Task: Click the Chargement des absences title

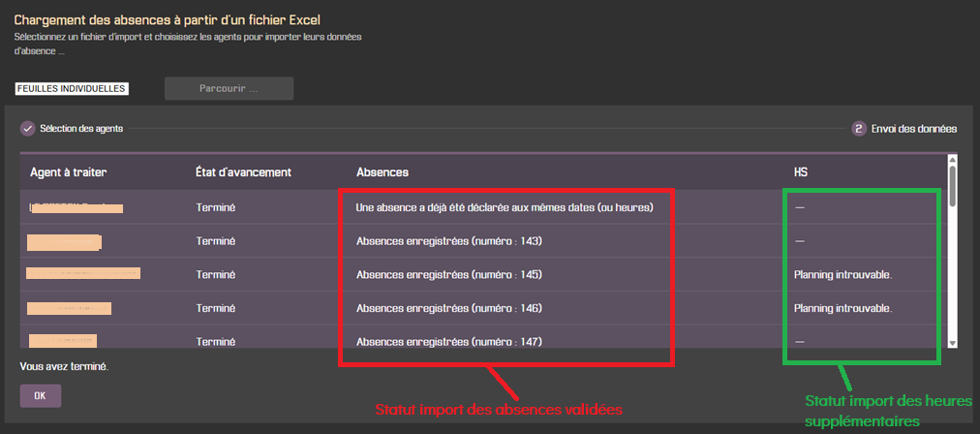Action: click(168, 20)
